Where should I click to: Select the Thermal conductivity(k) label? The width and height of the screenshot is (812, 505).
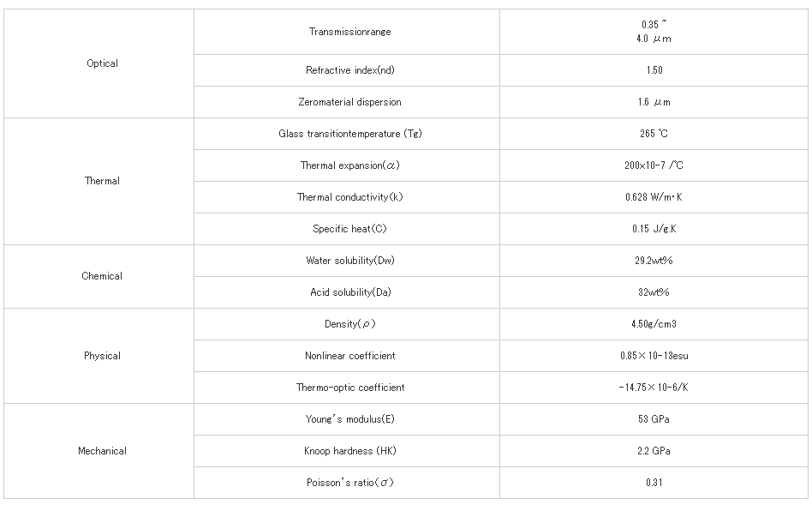click(x=349, y=197)
